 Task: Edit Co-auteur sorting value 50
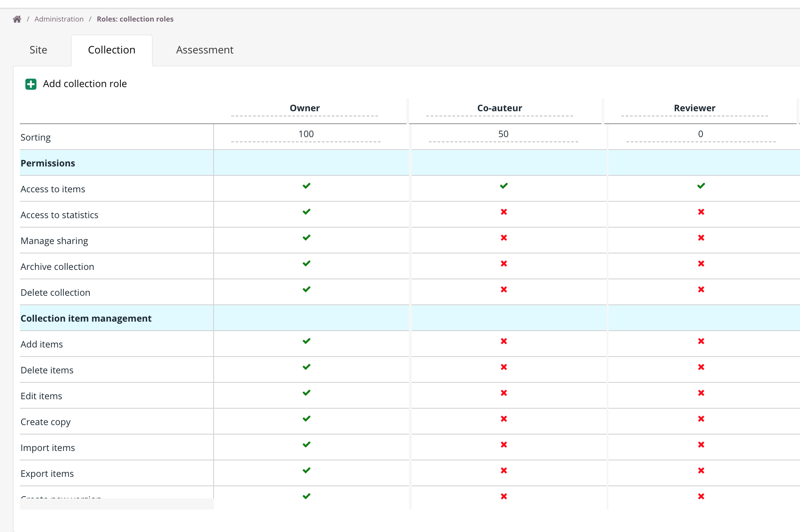[504, 134]
